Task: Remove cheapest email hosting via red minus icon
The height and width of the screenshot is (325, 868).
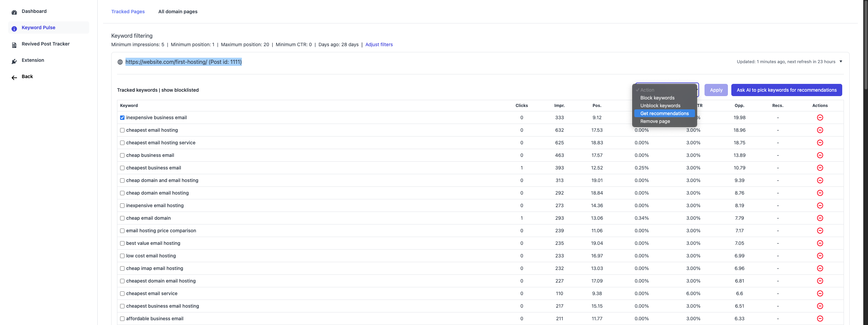Action: pyautogui.click(x=820, y=130)
